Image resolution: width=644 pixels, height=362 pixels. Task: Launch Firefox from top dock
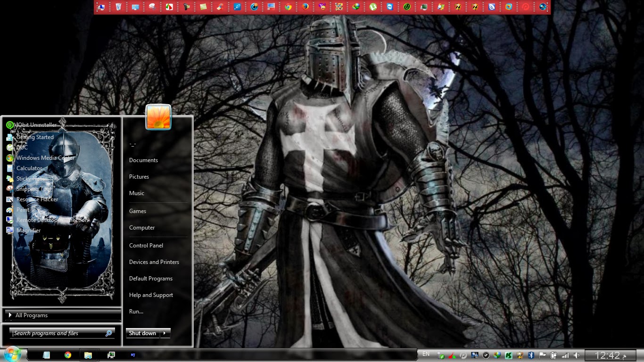tap(305, 7)
